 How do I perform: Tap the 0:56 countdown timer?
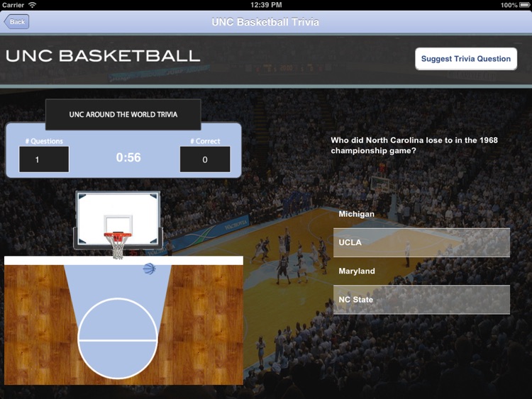128,157
